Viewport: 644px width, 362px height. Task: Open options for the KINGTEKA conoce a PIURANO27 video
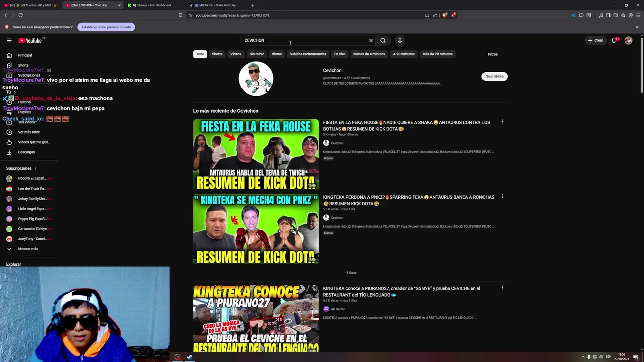(502, 288)
